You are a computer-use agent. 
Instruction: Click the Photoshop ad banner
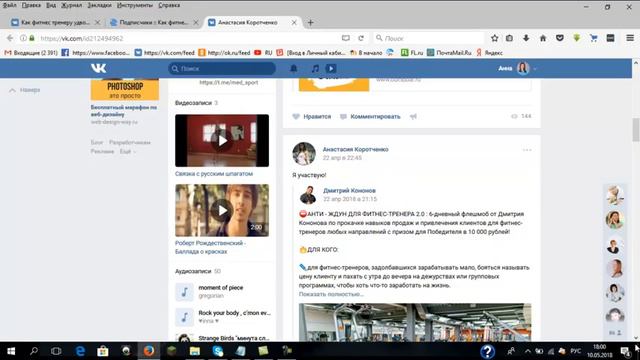[x=125, y=90]
